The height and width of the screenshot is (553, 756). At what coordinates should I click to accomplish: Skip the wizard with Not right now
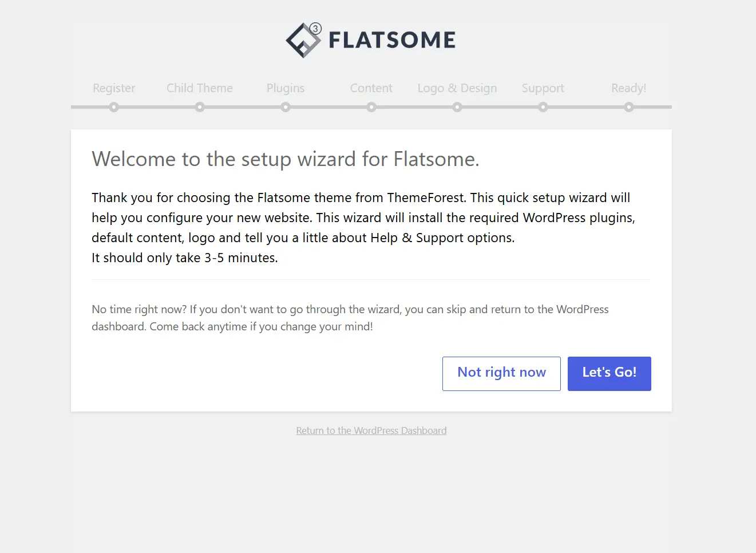click(x=501, y=374)
